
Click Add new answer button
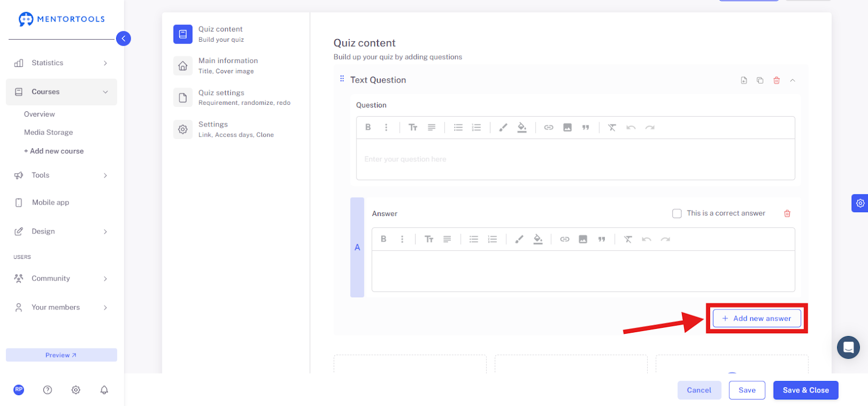[x=757, y=318]
